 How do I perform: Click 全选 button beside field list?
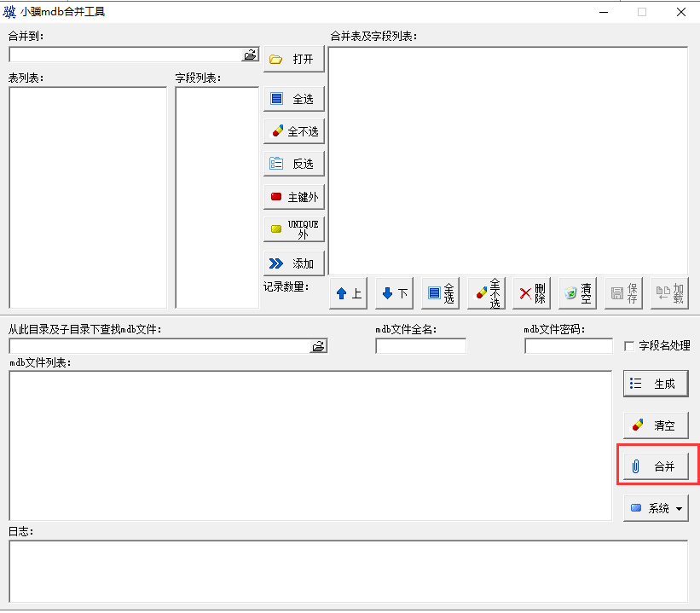coord(294,99)
